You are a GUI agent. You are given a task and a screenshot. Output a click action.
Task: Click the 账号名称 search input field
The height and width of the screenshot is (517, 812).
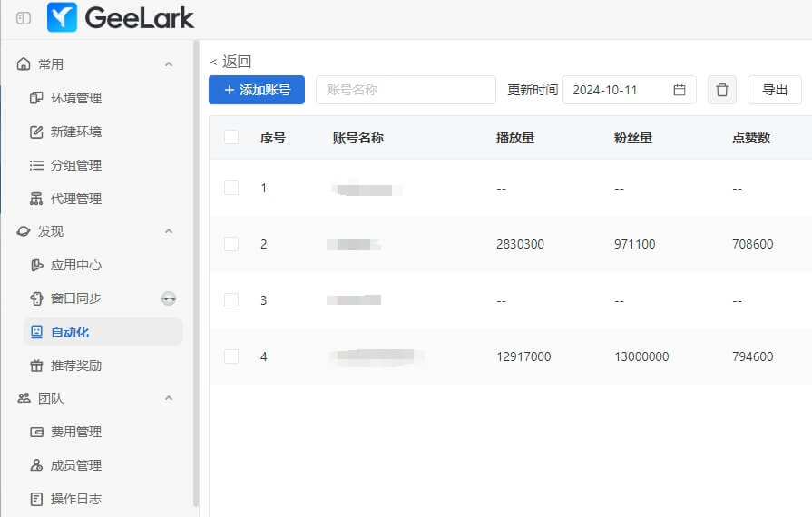[x=406, y=90]
